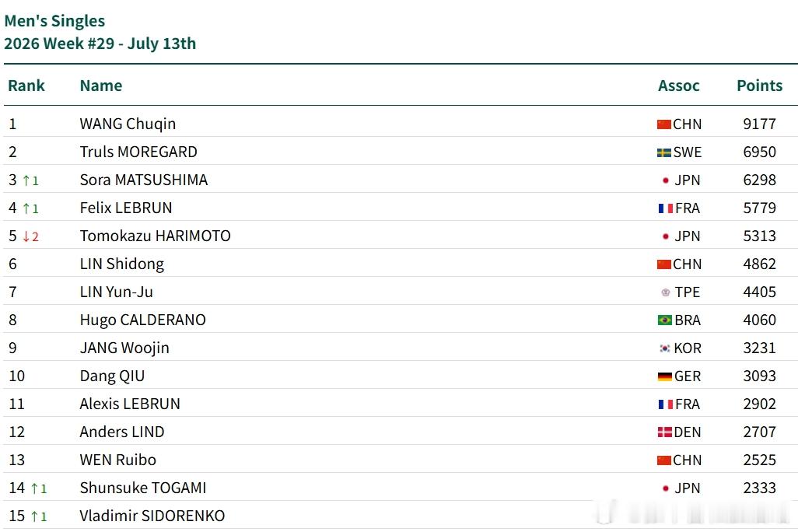
Task: Open WANG Chuqin player profile
Action: point(128,124)
